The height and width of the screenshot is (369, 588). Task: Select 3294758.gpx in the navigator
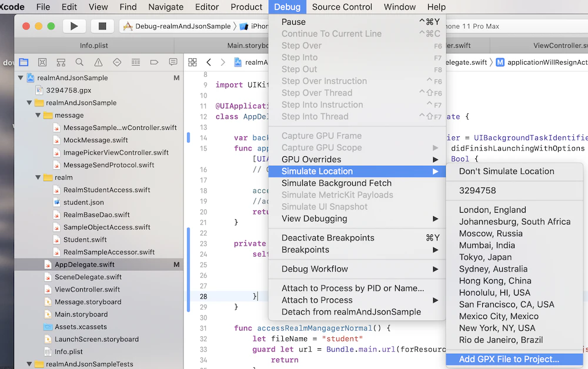click(69, 90)
